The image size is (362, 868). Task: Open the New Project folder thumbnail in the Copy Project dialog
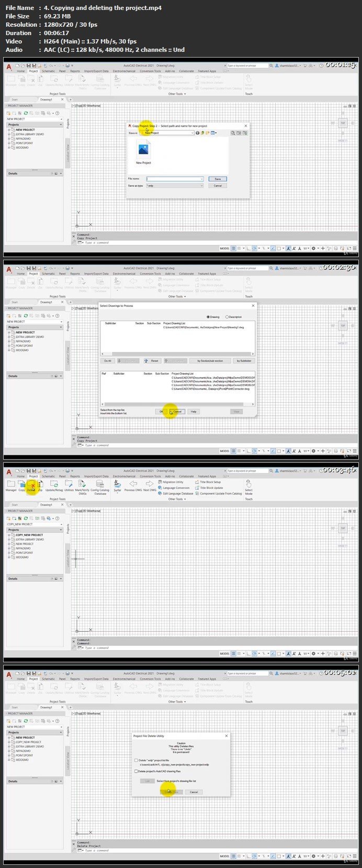point(143,153)
